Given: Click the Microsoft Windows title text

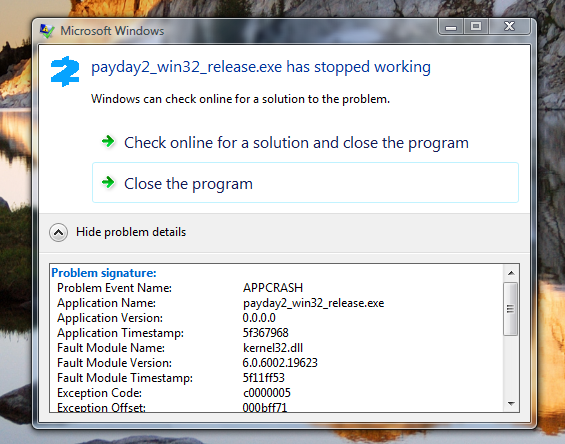Looking at the screenshot, I should pos(112,31).
